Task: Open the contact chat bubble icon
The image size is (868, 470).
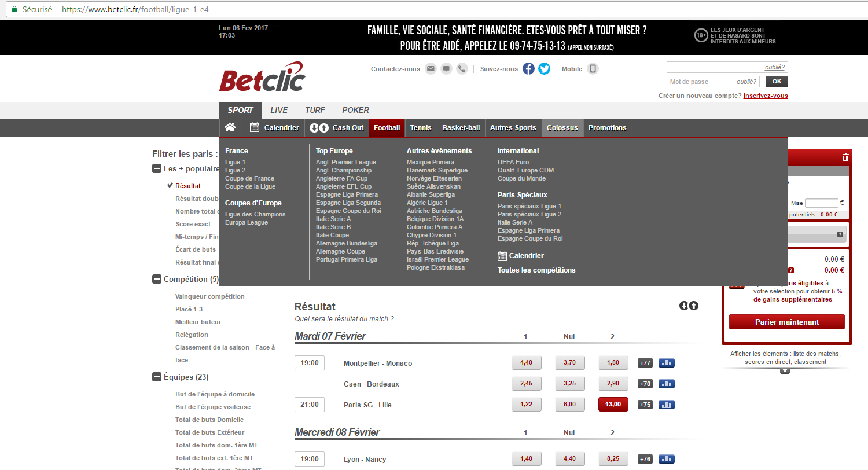Action: coord(446,69)
